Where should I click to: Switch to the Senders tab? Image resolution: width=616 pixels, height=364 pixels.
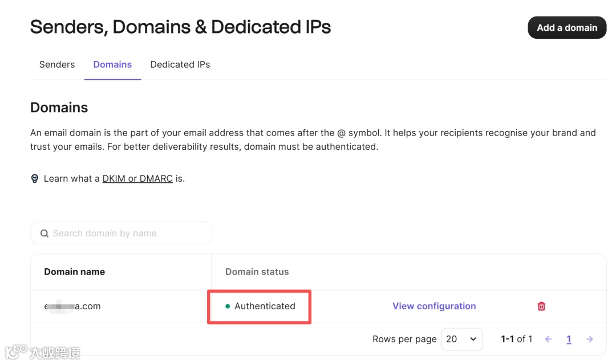(57, 64)
